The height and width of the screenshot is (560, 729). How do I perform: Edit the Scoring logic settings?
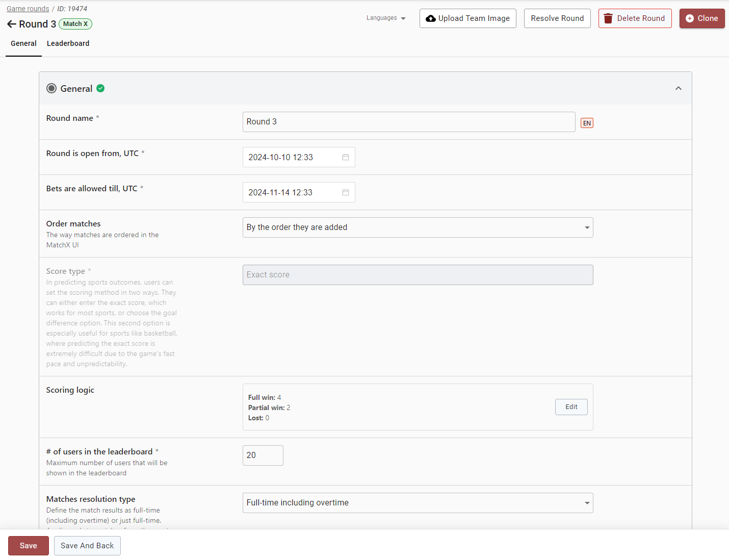(571, 407)
